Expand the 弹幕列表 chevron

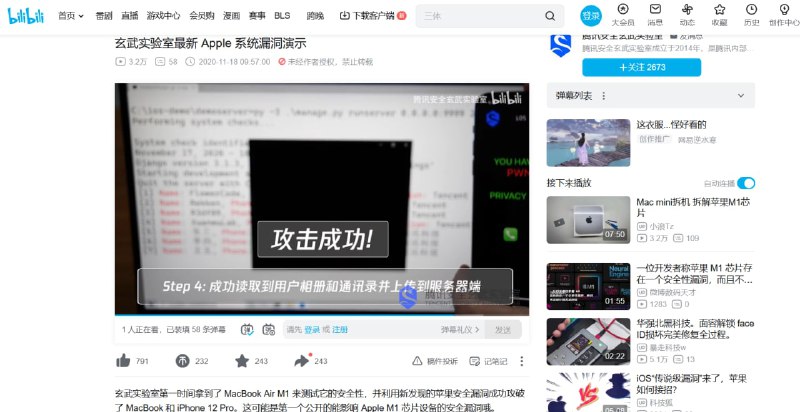(741, 96)
